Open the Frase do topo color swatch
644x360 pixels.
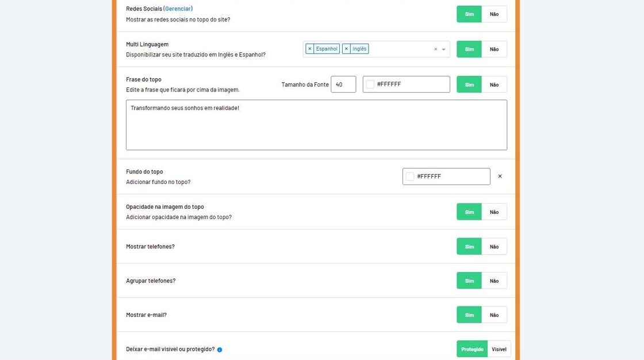click(370, 85)
